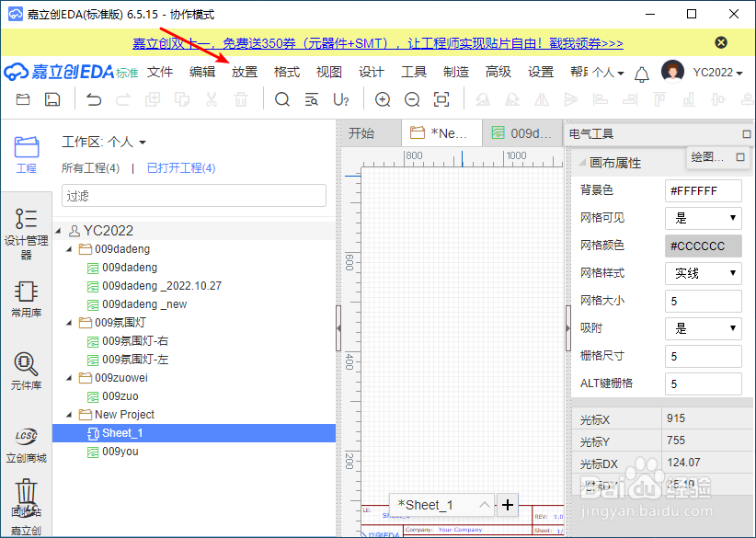Open the 编辑 menu
This screenshot has height=538, width=756.
[202, 73]
